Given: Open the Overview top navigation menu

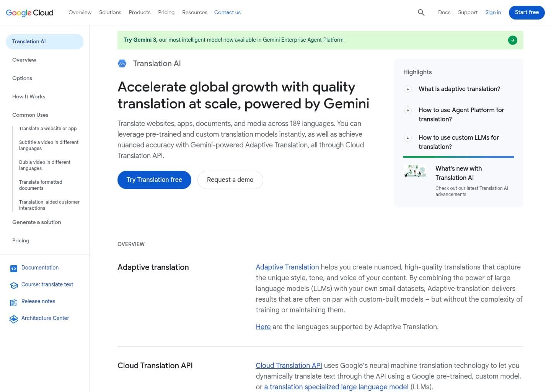Looking at the screenshot, I should pyautogui.click(x=80, y=12).
